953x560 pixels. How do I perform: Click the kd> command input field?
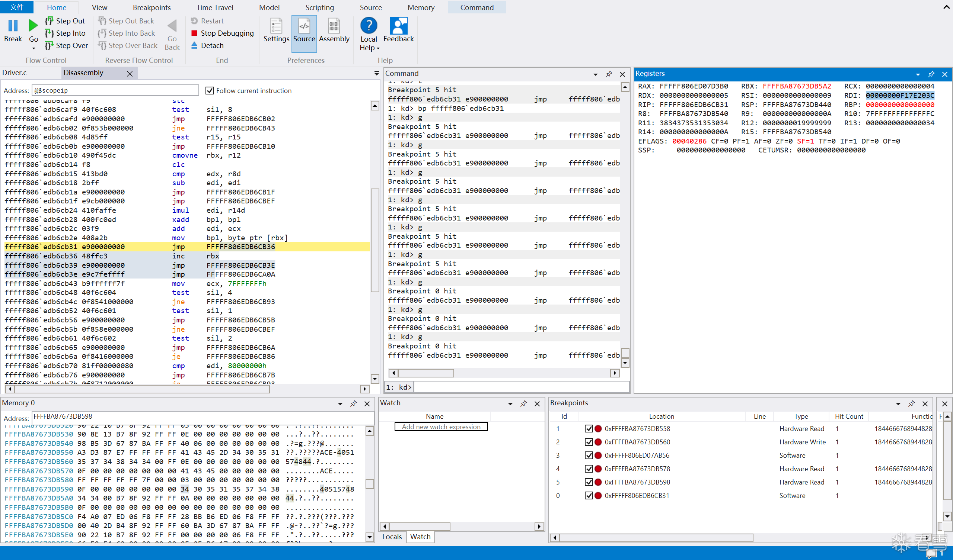[521, 387]
